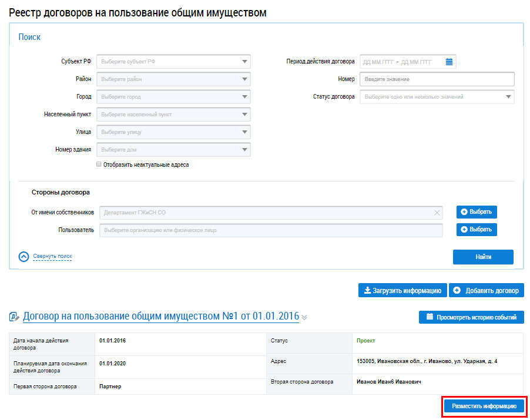530x420 pixels.
Task: Click 'Добавить договор' button
Action: click(x=487, y=291)
